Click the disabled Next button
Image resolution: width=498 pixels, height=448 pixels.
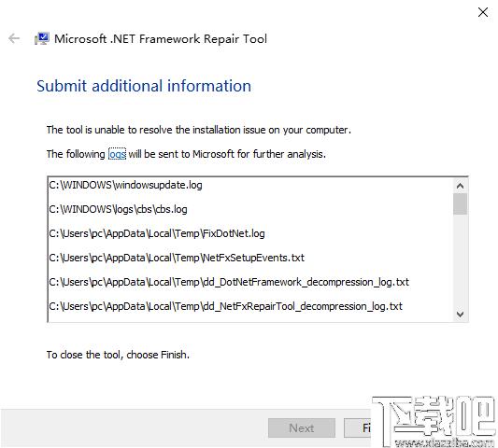tap(302, 428)
